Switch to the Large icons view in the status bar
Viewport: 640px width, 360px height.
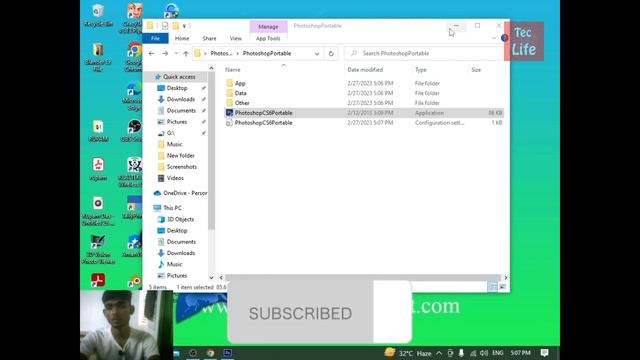[503, 287]
